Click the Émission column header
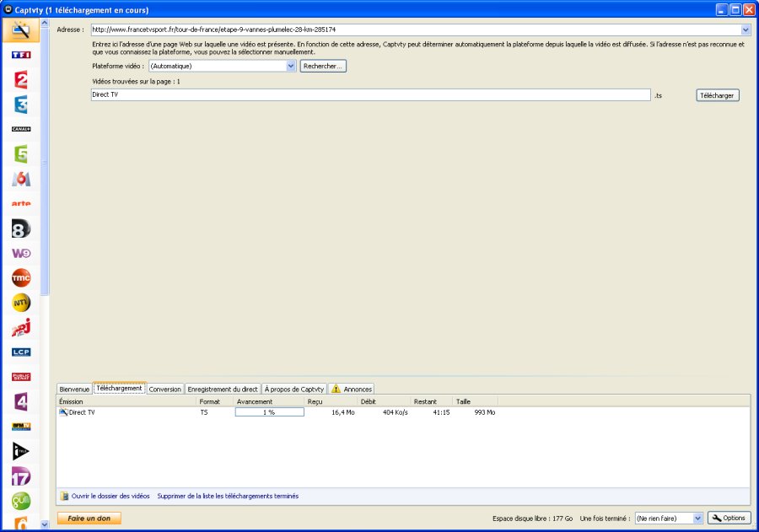Image resolution: width=759 pixels, height=532 pixels. click(x=126, y=401)
